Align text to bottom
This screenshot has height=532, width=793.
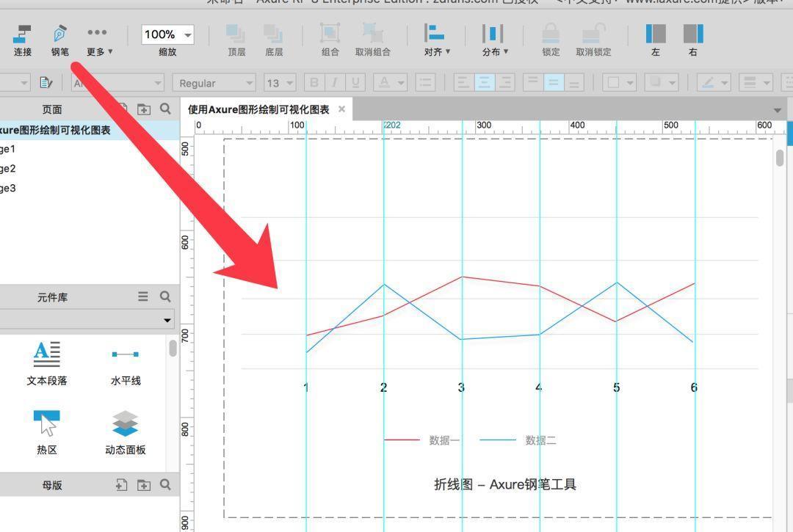tap(574, 83)
